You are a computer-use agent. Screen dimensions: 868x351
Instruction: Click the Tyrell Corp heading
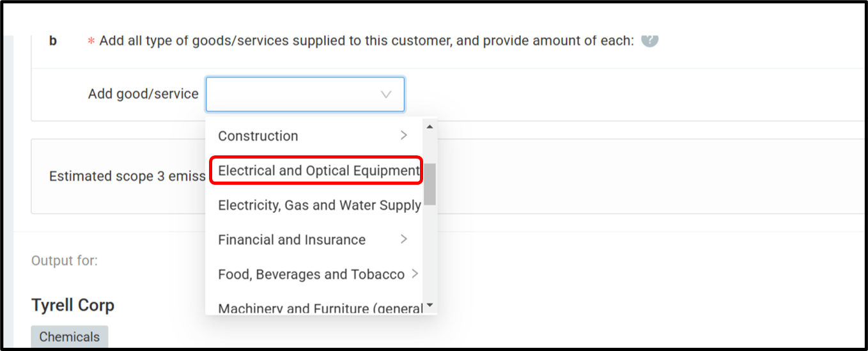pyautogui.click(x=73, y=305)
